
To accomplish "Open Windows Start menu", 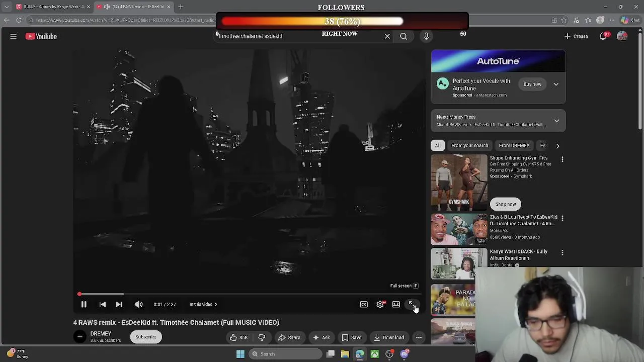I will tap(240, 354).
